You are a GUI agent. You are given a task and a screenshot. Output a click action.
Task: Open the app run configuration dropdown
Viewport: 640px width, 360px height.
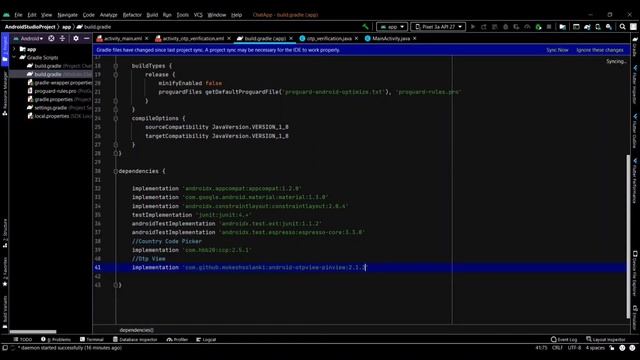point(392,27)
